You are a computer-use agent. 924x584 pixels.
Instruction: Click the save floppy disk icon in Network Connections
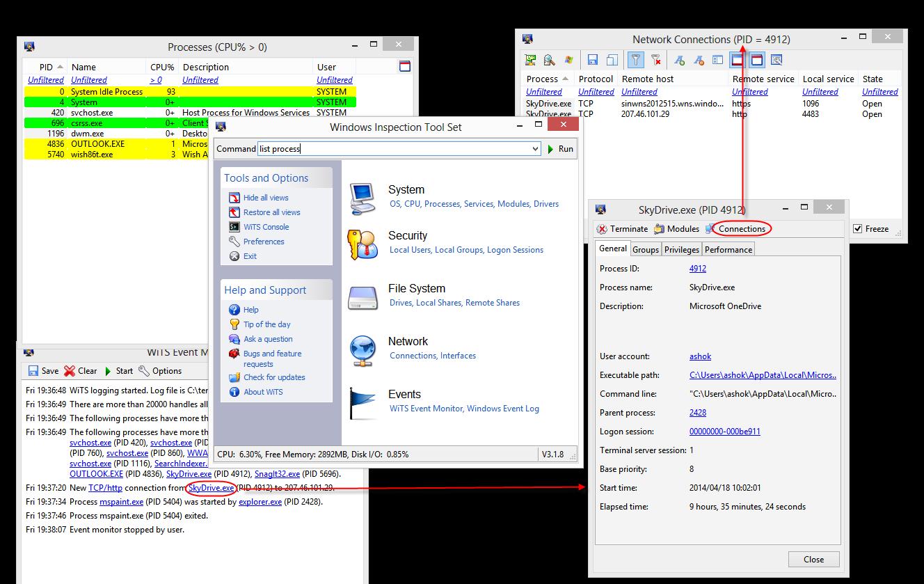[x=593, y=61]
